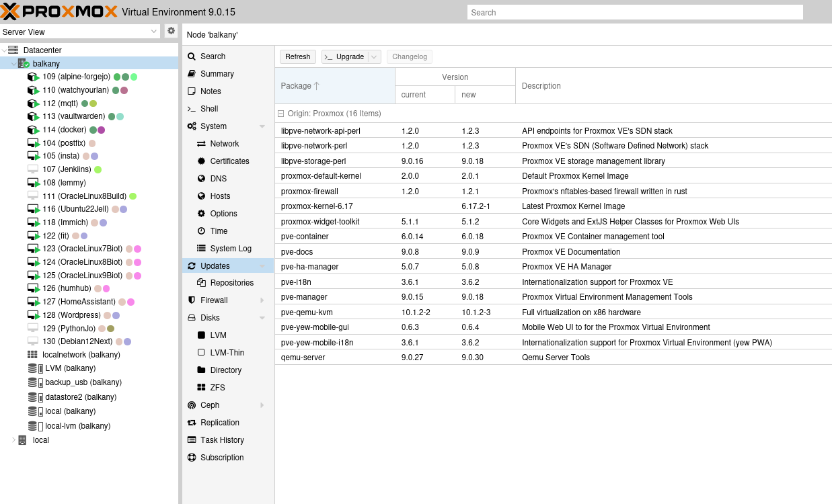Click the Refresh button
832x504 pixels.
coord(297,57)
